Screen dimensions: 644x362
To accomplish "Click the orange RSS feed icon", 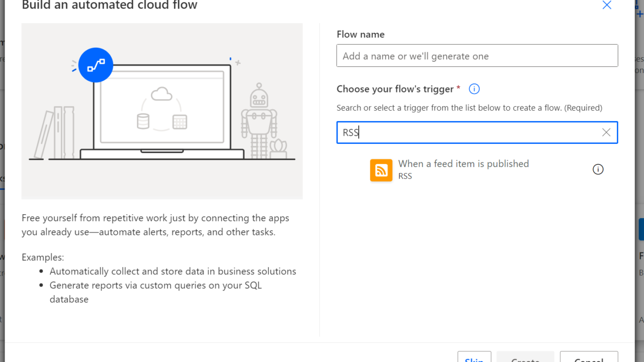I will click(381, 170).
